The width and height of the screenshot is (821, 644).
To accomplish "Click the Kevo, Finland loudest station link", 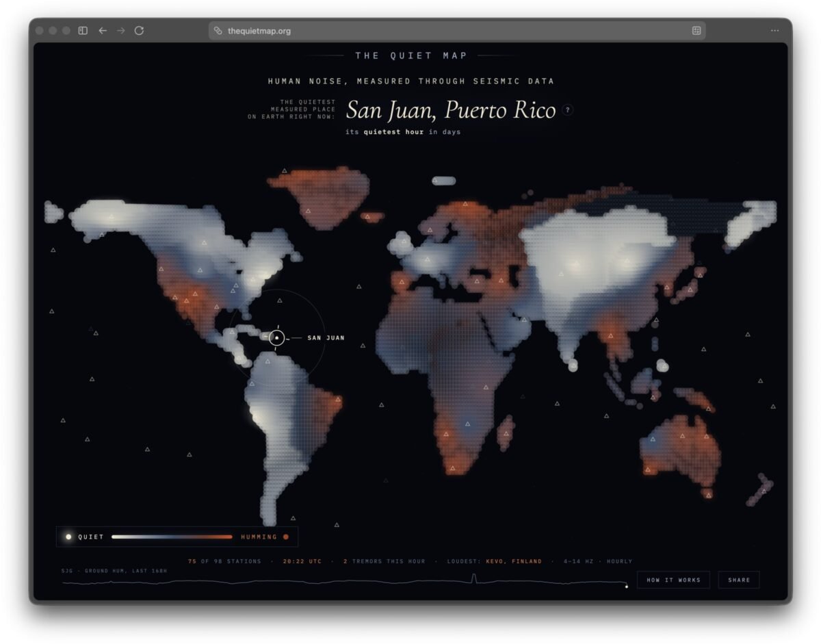I will click(x=514, y=561).
